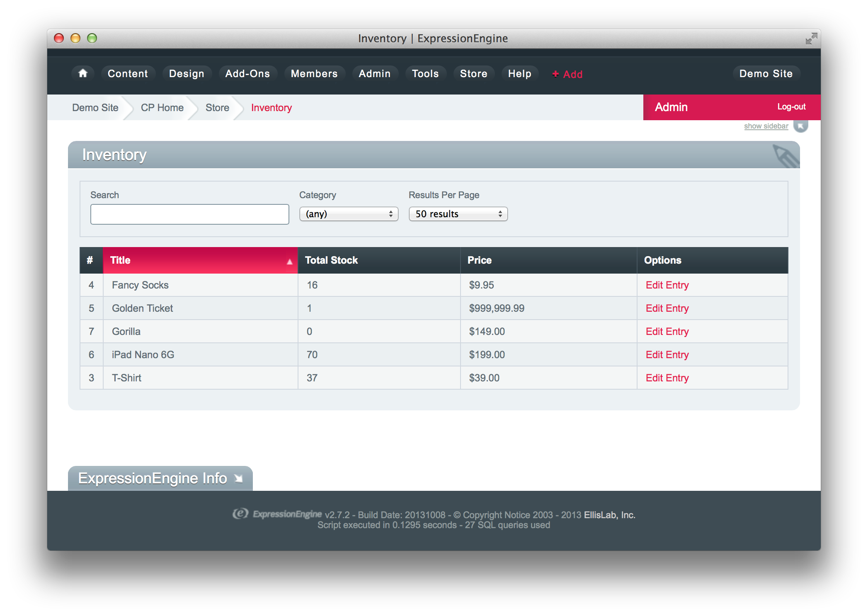Open the Tools menu

pos(425,73)
